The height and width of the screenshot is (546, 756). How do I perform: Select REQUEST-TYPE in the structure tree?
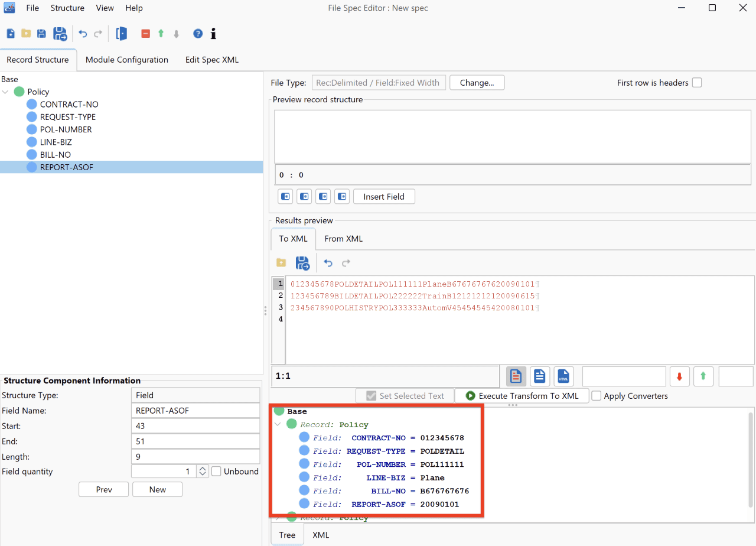point(68,117)
